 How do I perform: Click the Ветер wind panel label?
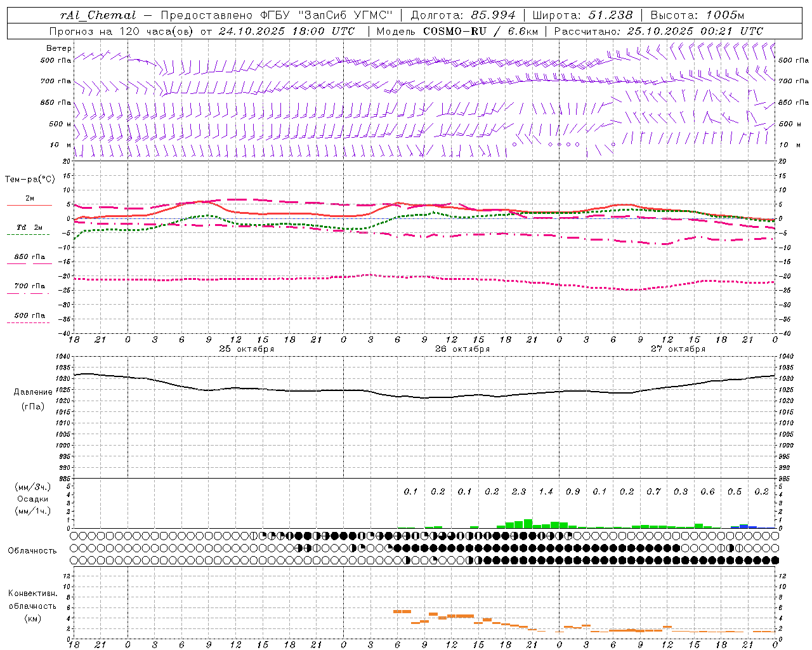(59, 48)
